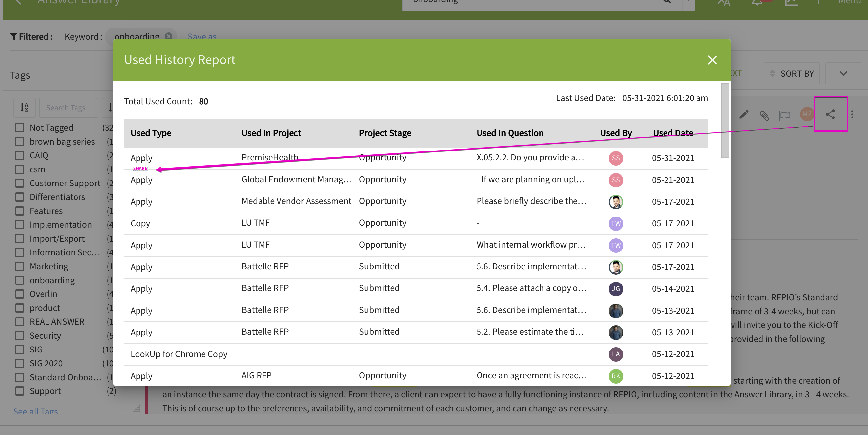Click the dialog's vertical scrollbar thumb
This screenshot has width=868, height=435.
[x=725, y=120]
